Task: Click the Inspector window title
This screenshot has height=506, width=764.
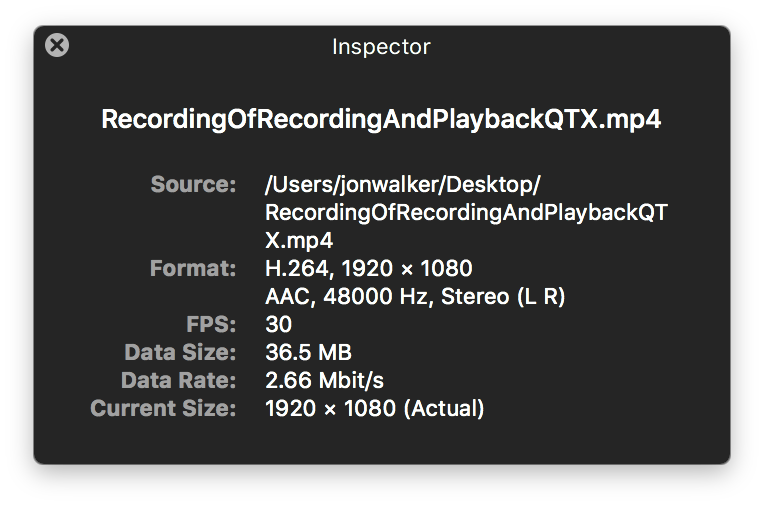Action: pyautogui.click(x=381, y=46)
